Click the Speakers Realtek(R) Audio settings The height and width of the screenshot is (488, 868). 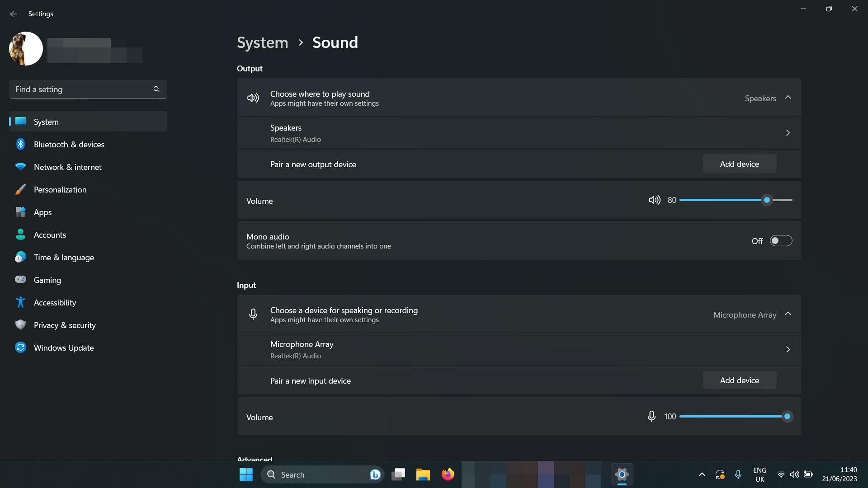tap(519, 132)
